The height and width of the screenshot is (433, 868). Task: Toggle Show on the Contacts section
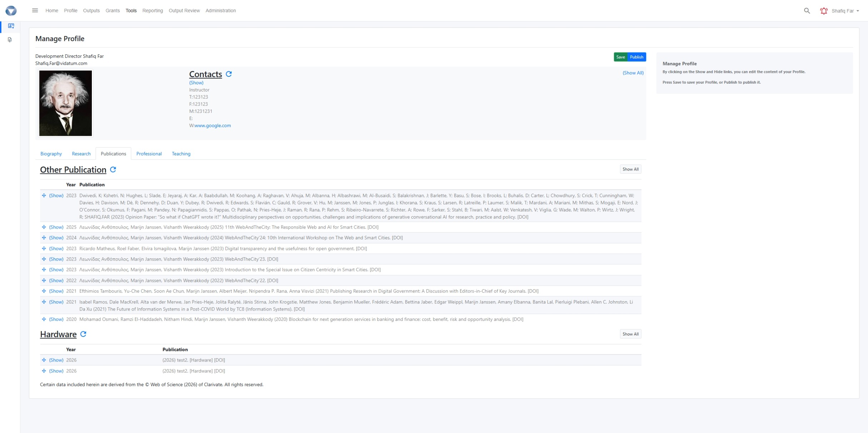pos(196,83)
